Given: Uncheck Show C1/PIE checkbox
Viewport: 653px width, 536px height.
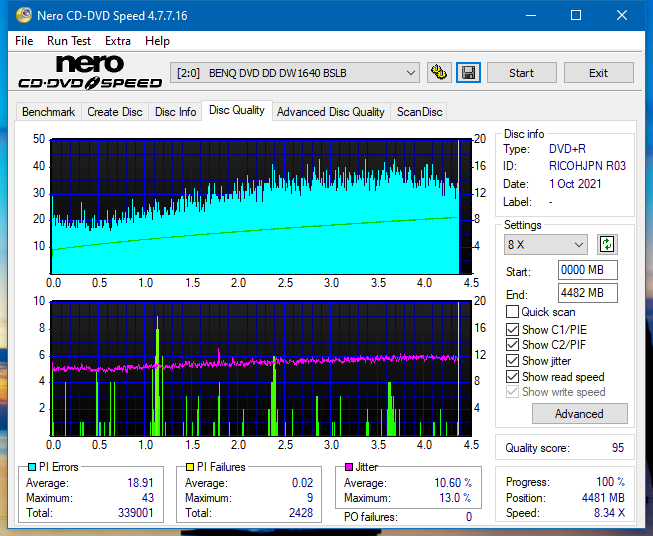Looking at the screenshot, I should [x=512, y=329].
